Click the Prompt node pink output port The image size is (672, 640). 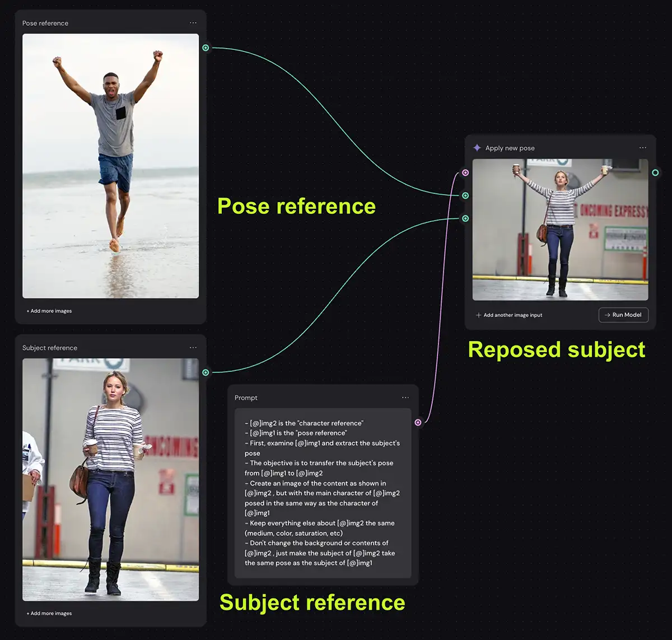click(418, 422)
